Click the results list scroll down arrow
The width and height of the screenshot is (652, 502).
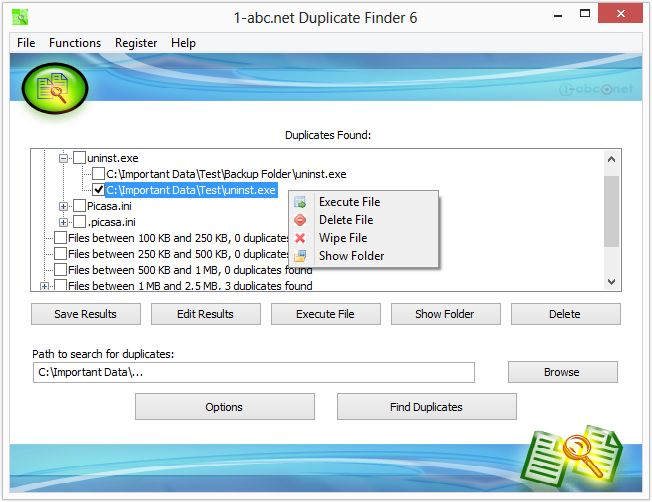[611, 282]
